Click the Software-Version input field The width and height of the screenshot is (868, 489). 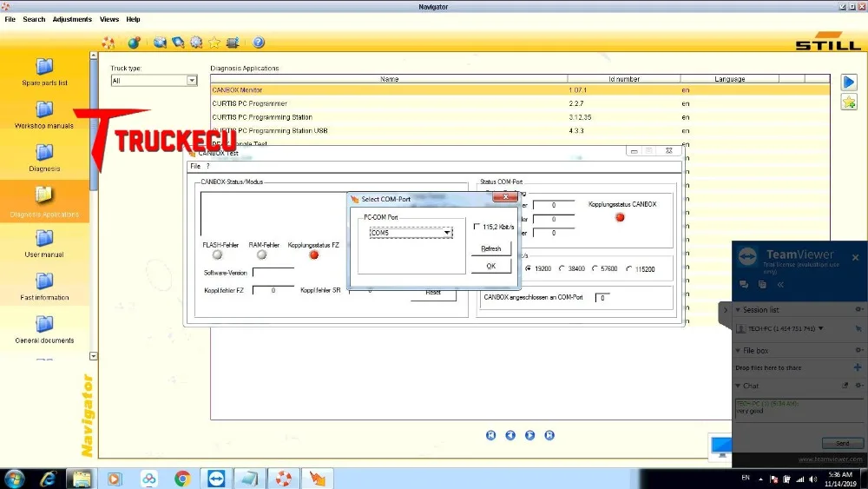click(x=273, y=273)
